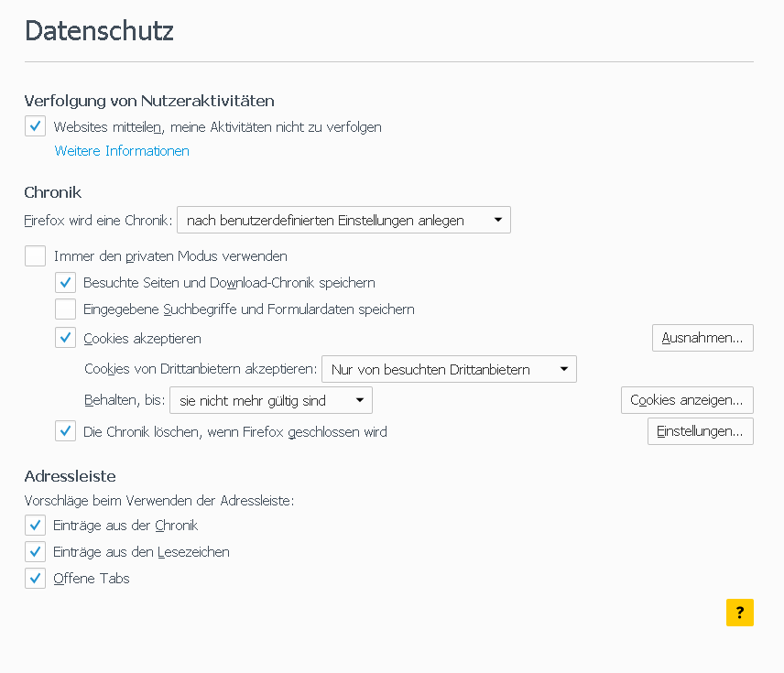
Task: Enable 'Immer den privaten Modus verwenden'
Action: pos(36,255)
